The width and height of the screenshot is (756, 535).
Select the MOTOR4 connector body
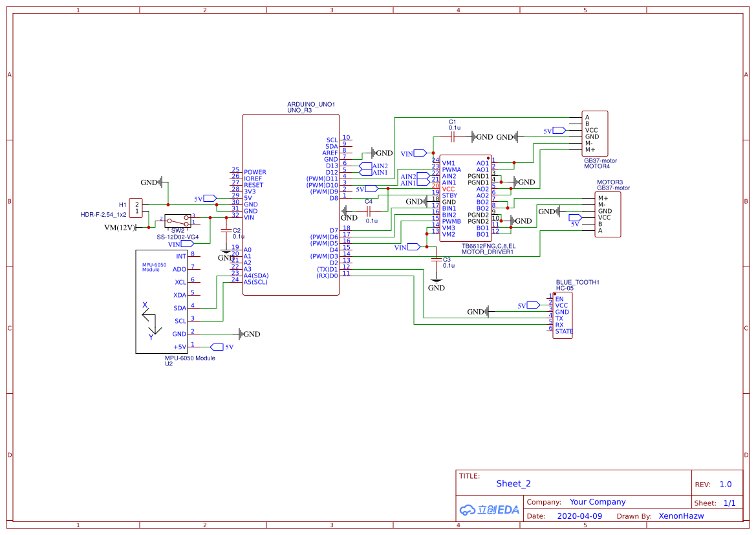pyautogui.click(x=595, y=134)
